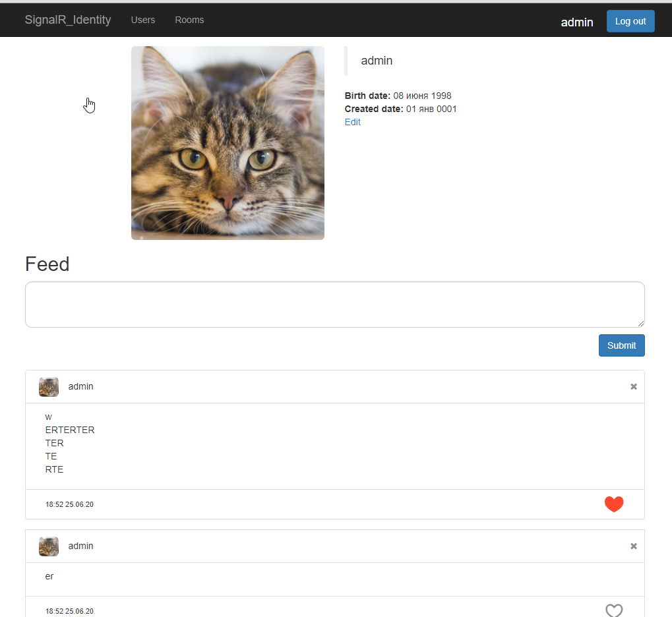The image size is (672, 617).
Task: Select the timestamp on the first post
Action: click(69, 504)
